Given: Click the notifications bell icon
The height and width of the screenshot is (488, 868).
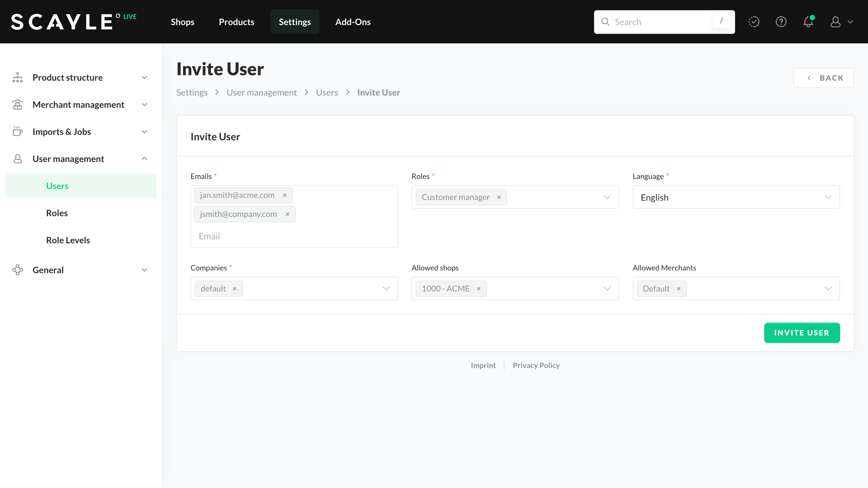Looking at the screenshot, I should [808, 22].
